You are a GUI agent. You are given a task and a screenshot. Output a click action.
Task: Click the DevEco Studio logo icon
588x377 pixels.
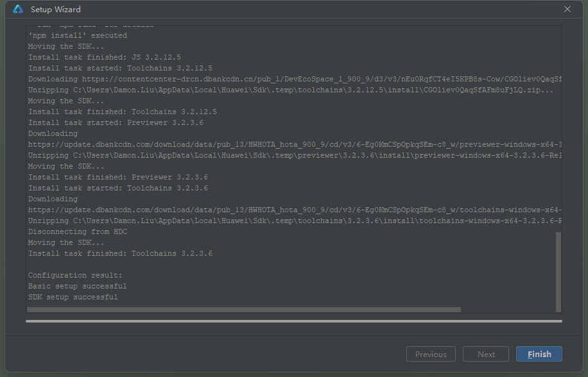[18, 10]
